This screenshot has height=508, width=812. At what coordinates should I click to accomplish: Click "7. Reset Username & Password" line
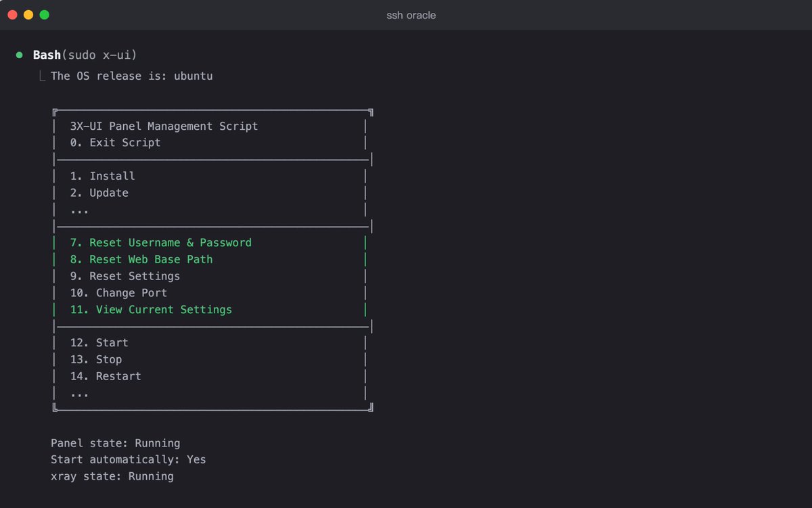pyautogui.click(x=160, y=243)
